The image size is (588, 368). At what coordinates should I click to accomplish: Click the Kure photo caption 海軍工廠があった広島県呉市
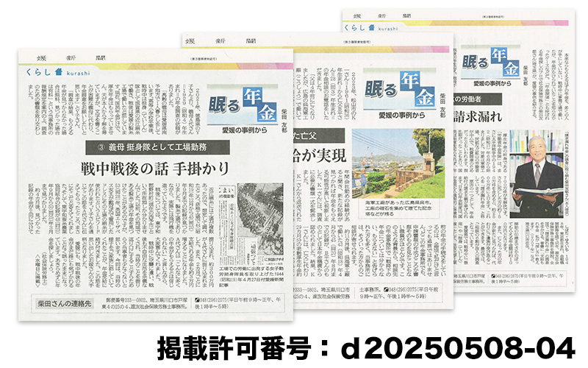pos(398,208)
